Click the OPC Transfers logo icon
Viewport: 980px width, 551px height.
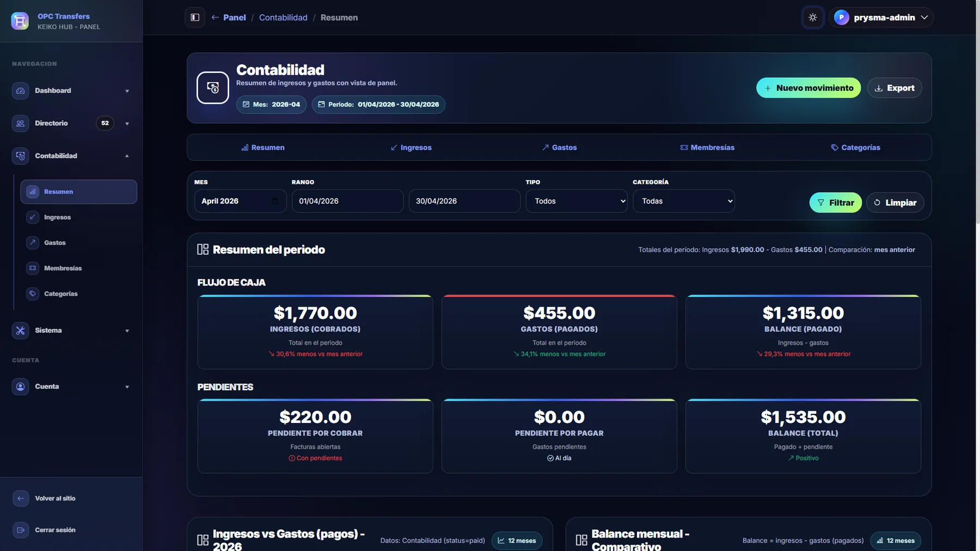coord(20,21)
